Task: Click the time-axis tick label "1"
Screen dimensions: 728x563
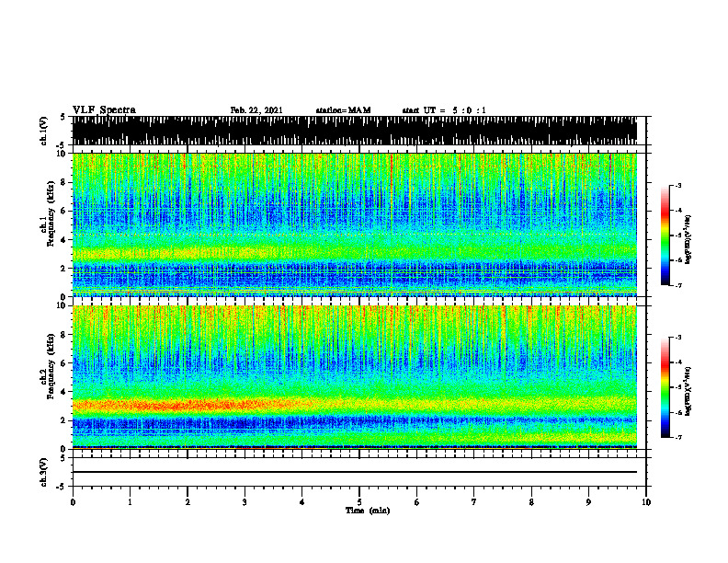Action: (x=130, y=502)
